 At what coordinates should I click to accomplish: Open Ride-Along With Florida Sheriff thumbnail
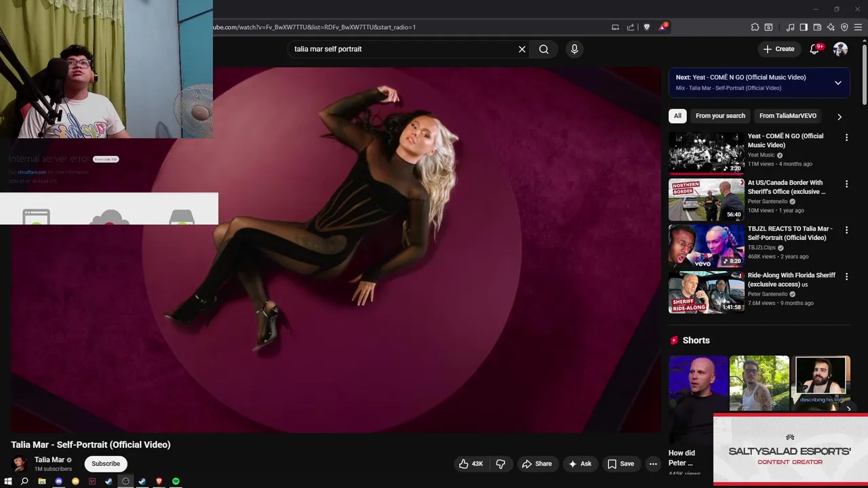pyautogui.click(x=707, y=292)
